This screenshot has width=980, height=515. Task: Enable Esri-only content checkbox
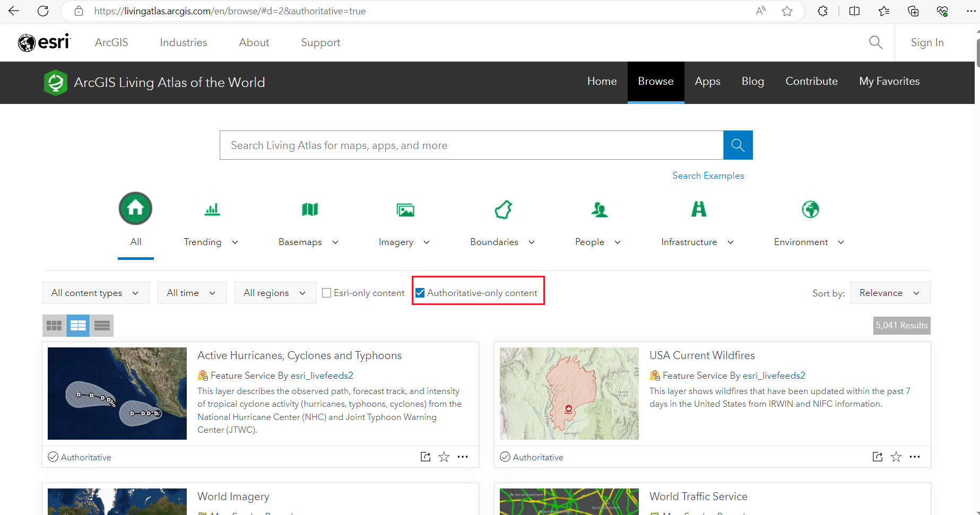pyautogui.click(x=327, y=293)
